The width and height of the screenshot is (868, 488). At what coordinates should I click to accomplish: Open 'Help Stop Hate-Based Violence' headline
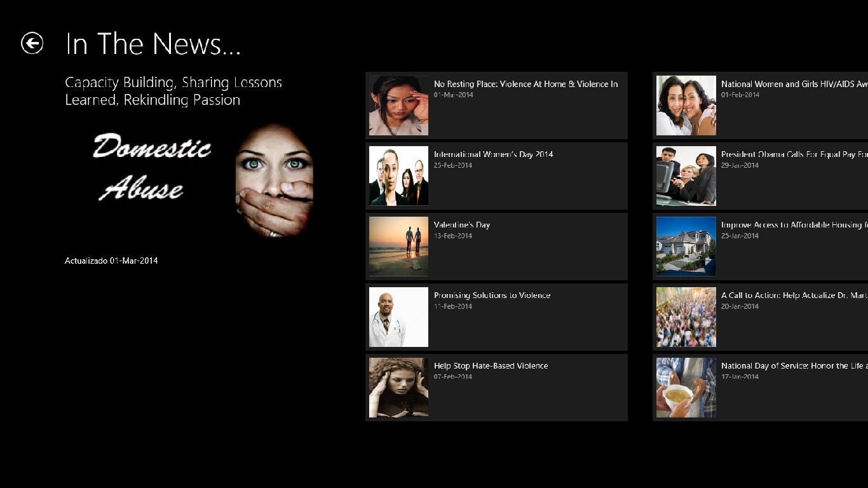click(491, 366)
